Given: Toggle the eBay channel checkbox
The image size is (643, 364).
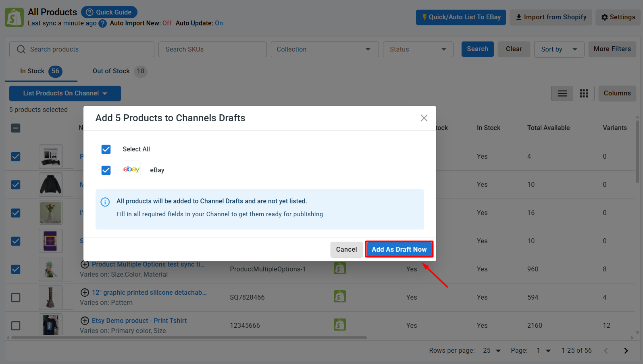Looking at the screenshot, I should (106, 170).
